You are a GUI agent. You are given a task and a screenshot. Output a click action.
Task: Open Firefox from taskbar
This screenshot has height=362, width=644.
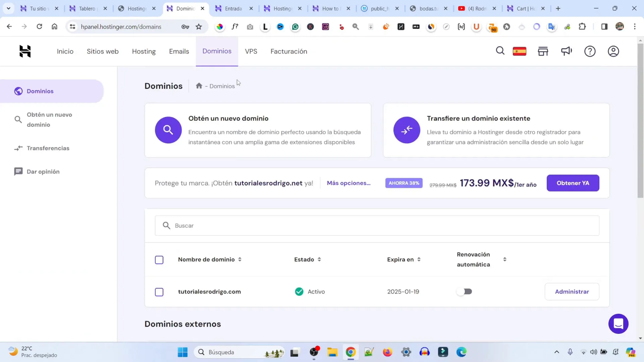click(x=387, y=352)
